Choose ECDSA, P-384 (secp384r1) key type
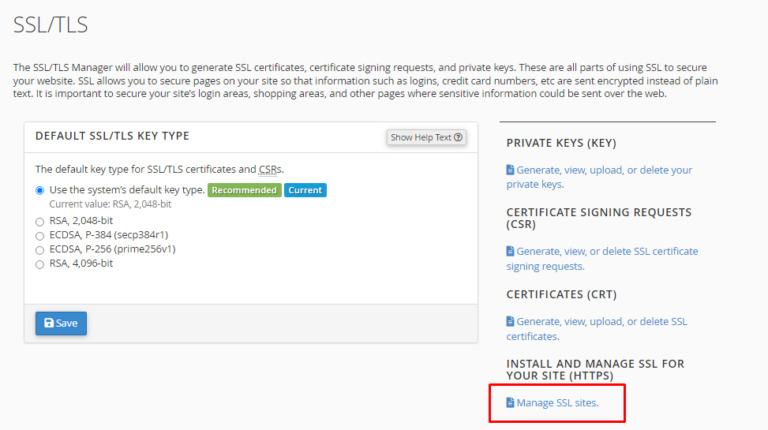Viewport: 768px width, 430px height. click(x=40, y=236)
